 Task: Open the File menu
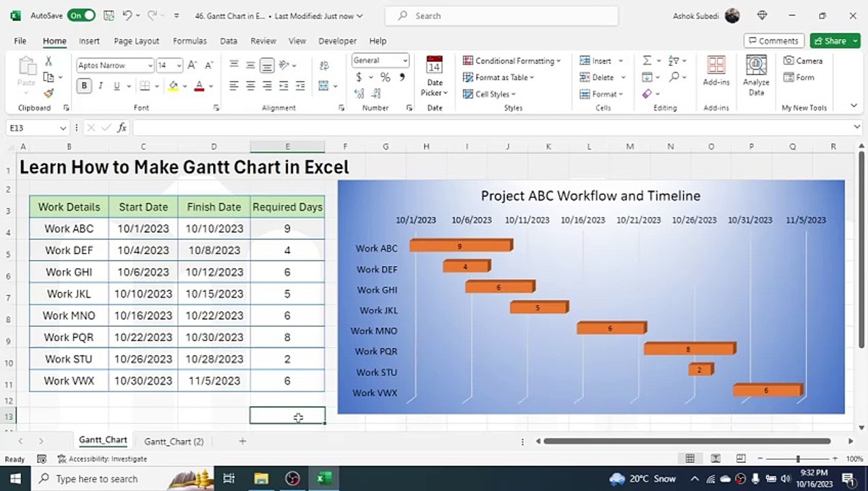20,41
